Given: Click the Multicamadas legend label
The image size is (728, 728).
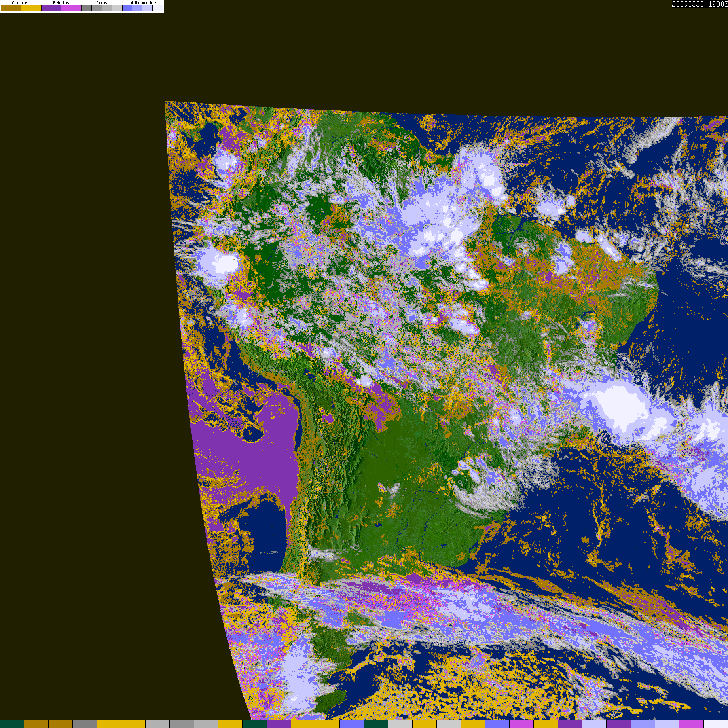Looking at the screenshot, I should tap(143, 3).
